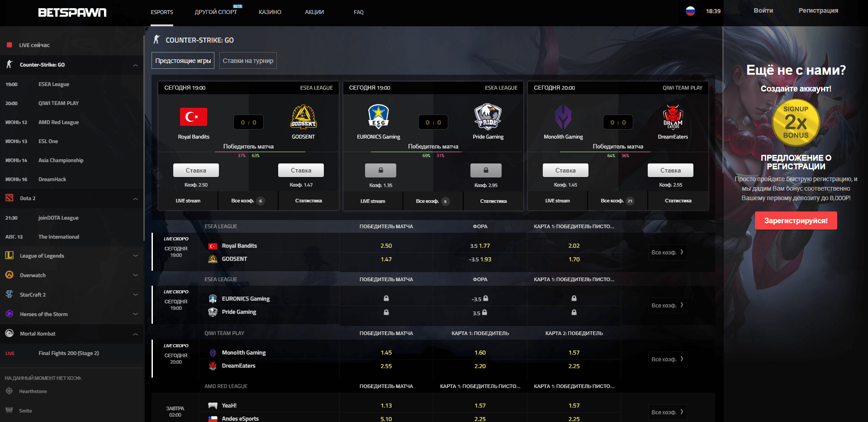Click the red Зарегистрируйся! button

(796, 221)
